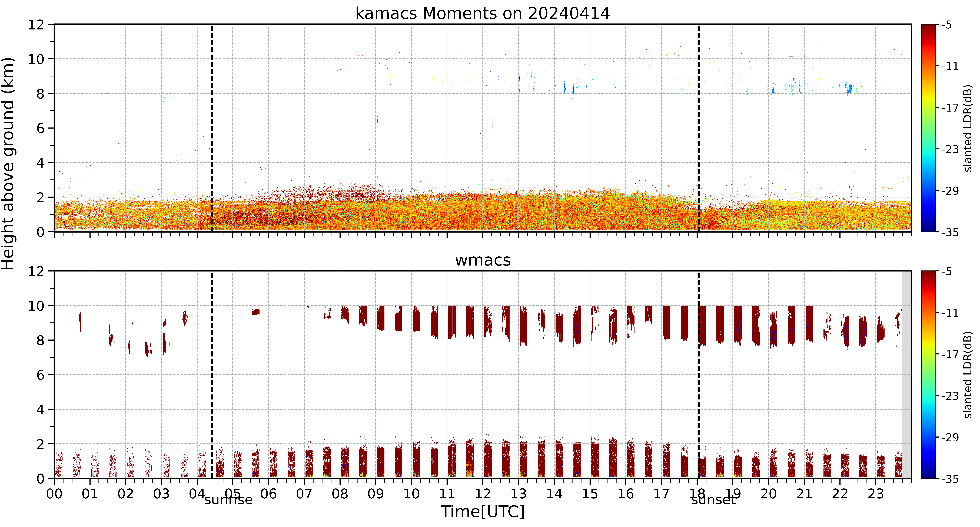Click the '13' time tick label
The width and height of the screenshot is (980, 527).
point(519,494)
